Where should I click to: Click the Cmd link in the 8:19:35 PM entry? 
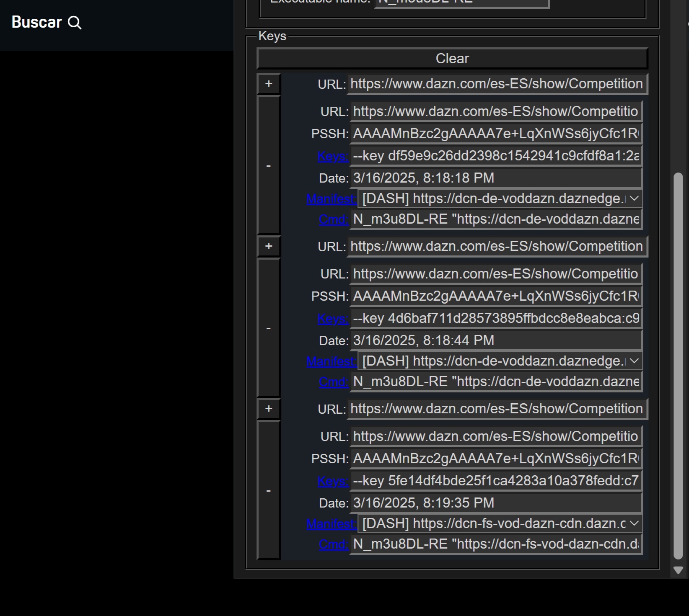(x=334, y=544)
